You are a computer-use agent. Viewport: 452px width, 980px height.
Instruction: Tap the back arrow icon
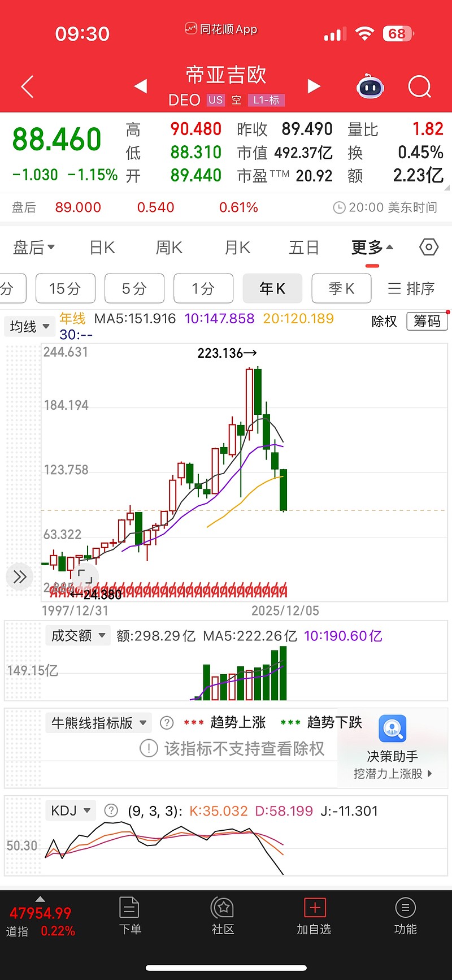pyautogui.click(x=27, y=87)
